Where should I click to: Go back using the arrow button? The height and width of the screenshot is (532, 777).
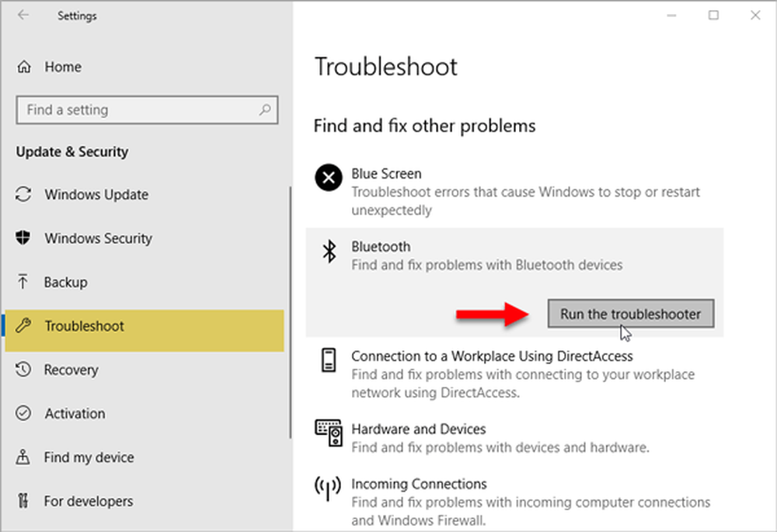[x=23, y=16]
